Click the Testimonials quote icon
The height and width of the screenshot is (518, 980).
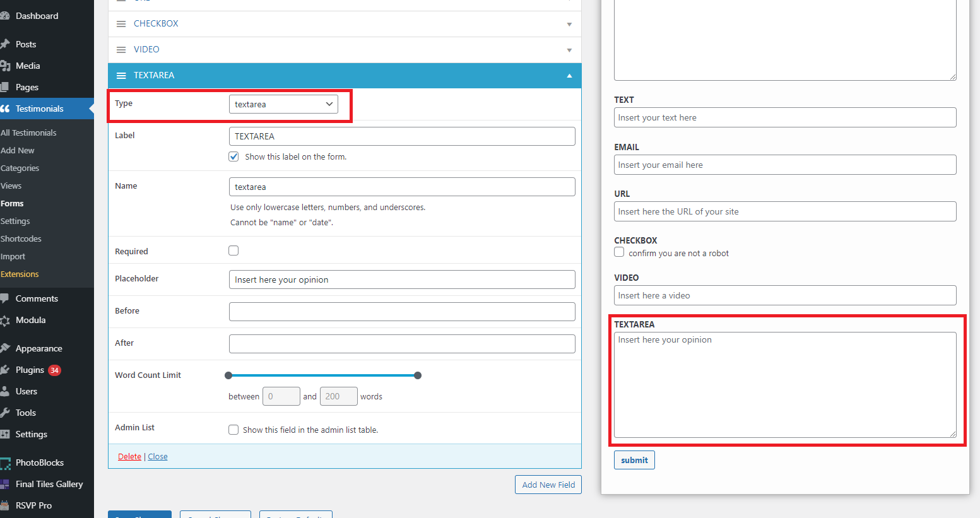[x=4, y=109]
